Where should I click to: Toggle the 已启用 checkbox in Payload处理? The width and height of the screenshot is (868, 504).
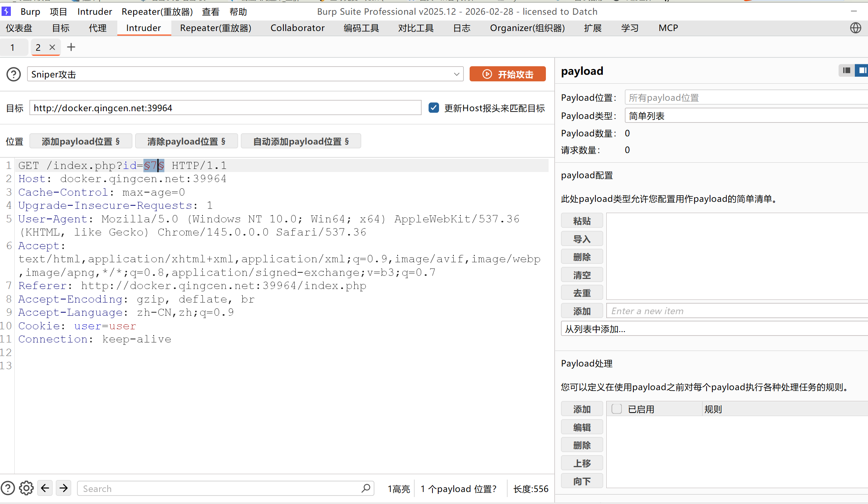(x=616, y=409)
